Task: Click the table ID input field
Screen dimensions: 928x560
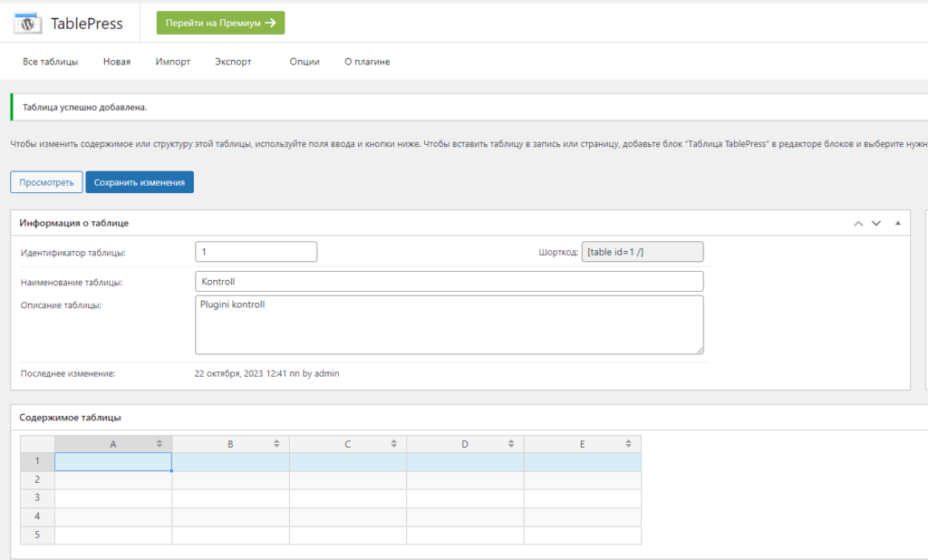Action: tap(256, 252)
